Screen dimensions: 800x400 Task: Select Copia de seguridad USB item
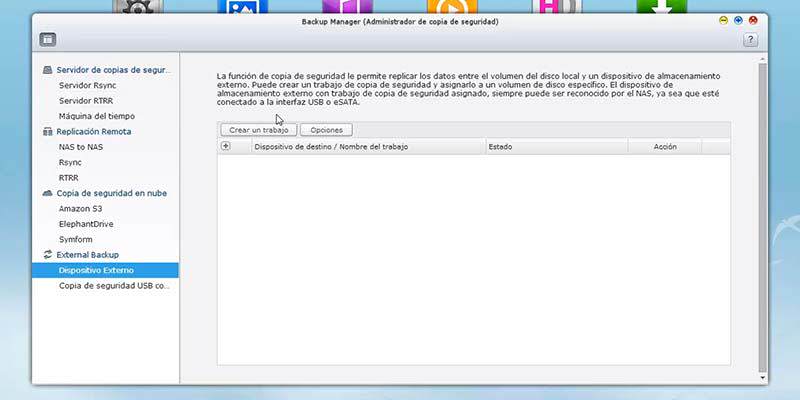click(x=114, y=286)
